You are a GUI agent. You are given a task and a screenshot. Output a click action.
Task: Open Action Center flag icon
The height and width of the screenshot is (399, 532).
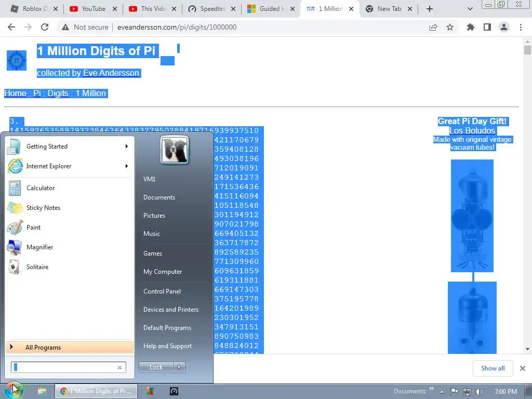[x=454, y=392]
